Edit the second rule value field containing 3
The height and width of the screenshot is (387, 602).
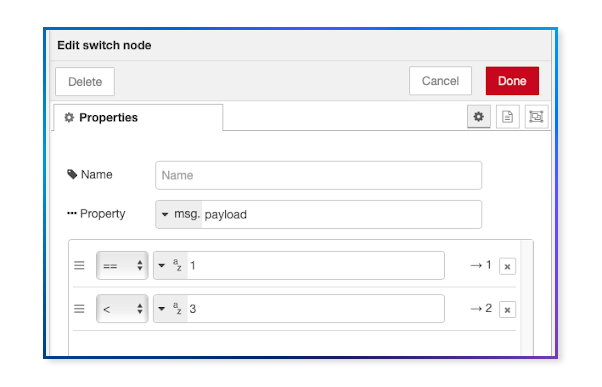coord(316,309)
